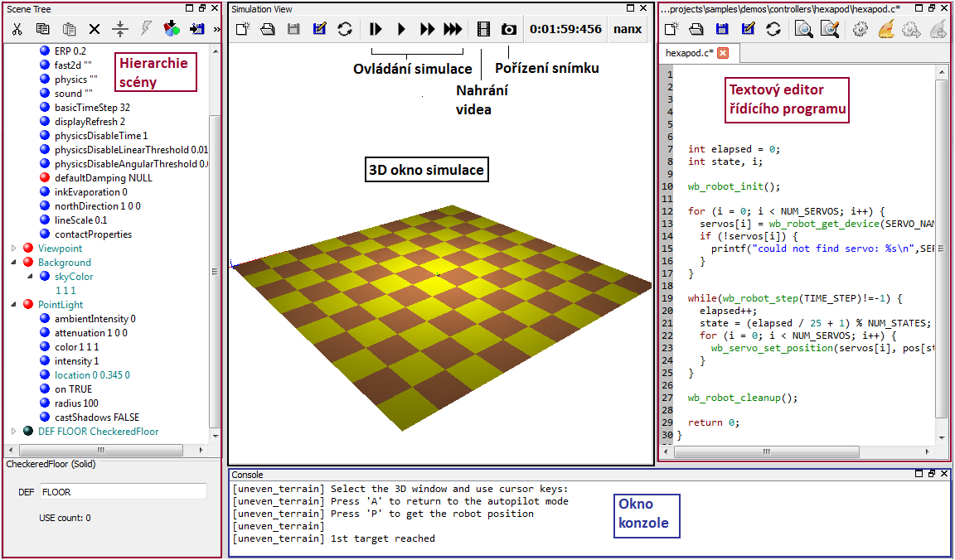This screenshot has height=560, width=955.
Task: Save the world using Simulation View floppy icon
Action: pyautogui.click(x=293, y=29)
